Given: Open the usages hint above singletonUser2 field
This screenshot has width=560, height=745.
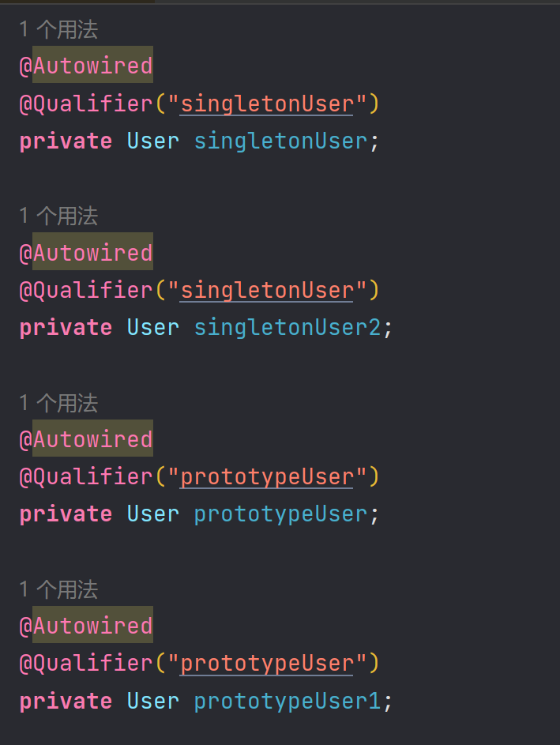Looking at the screenshot, I should pyautogui.click(x=59, y=216).
